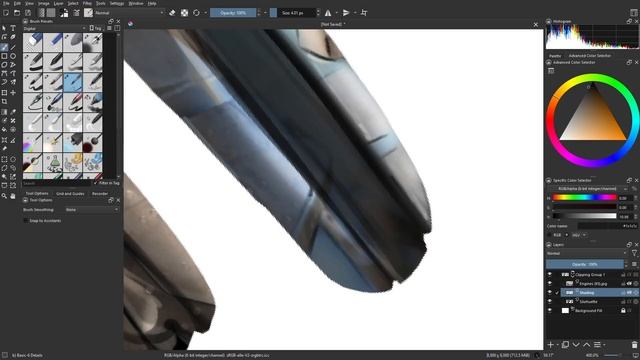Select the Zoom magnifier tool

[4, 196]
